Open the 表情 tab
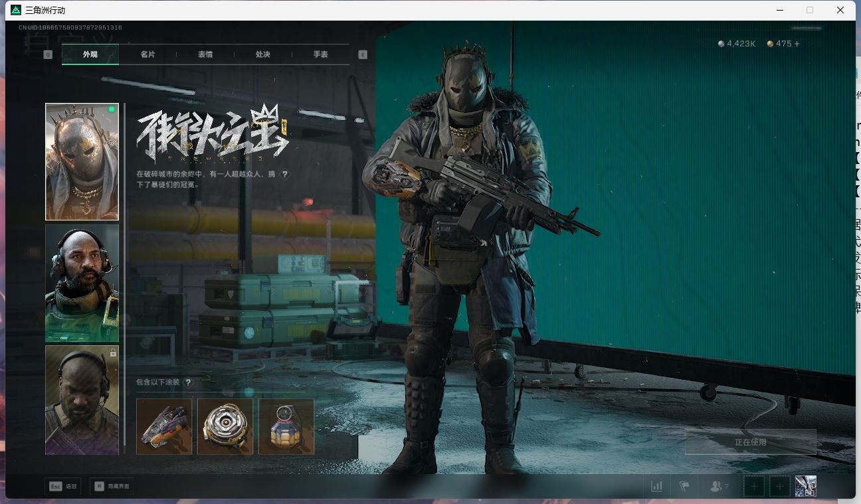 tap(205, 54)
